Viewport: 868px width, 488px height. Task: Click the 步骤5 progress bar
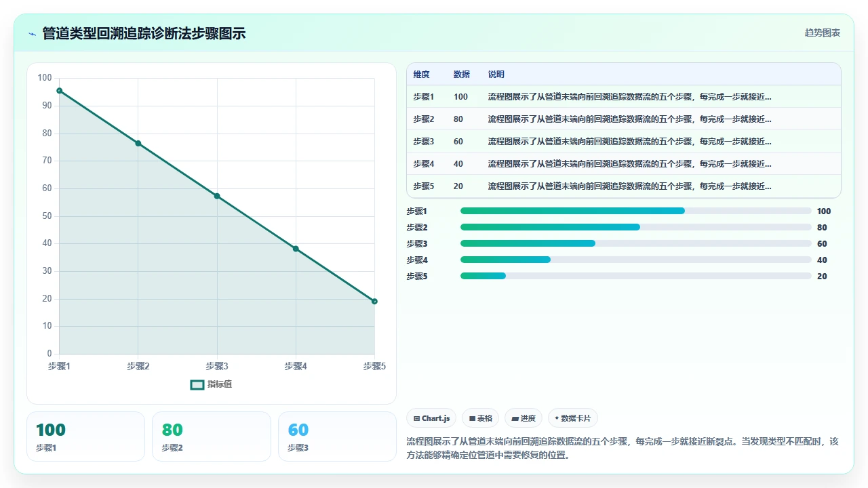[x=636, y=276]
